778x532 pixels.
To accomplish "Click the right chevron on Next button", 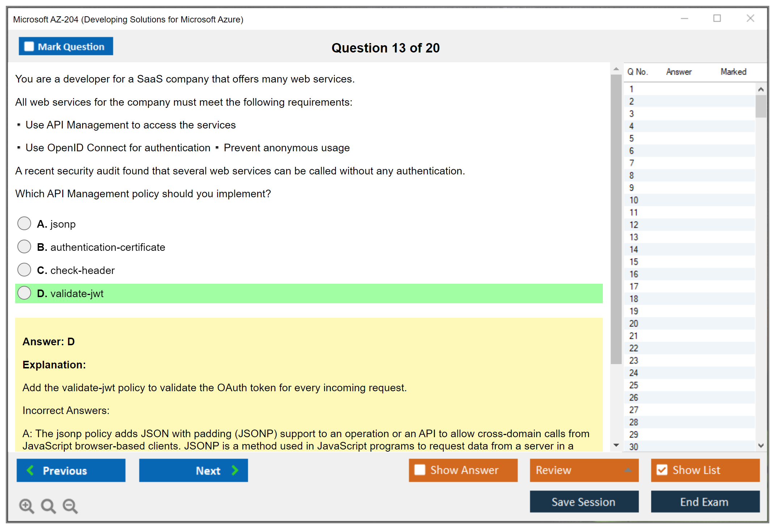I will coord(235,470).
